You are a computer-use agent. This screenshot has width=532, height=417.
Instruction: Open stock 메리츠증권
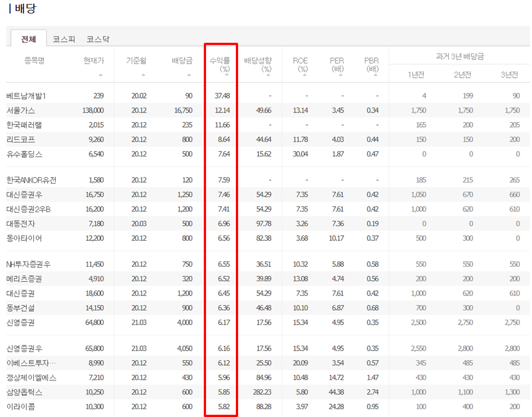tap(24, 279)
